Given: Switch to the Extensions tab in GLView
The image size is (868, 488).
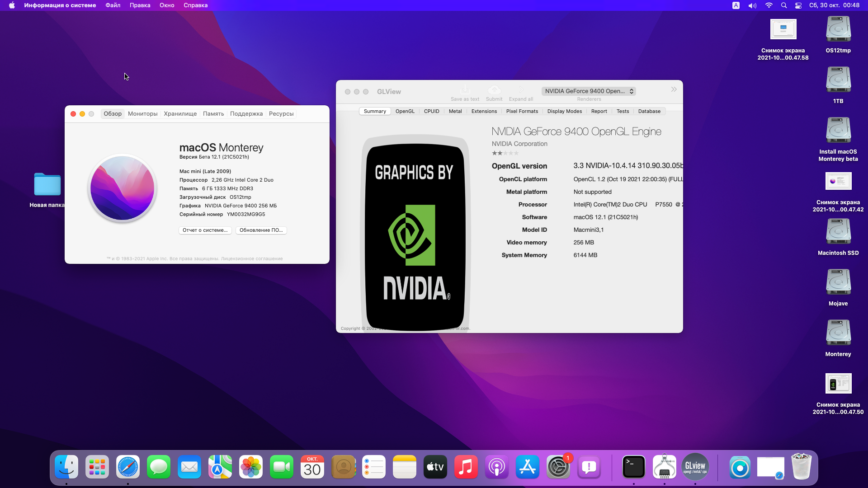Looking at the screenshot, I should [x=484, y=111].
